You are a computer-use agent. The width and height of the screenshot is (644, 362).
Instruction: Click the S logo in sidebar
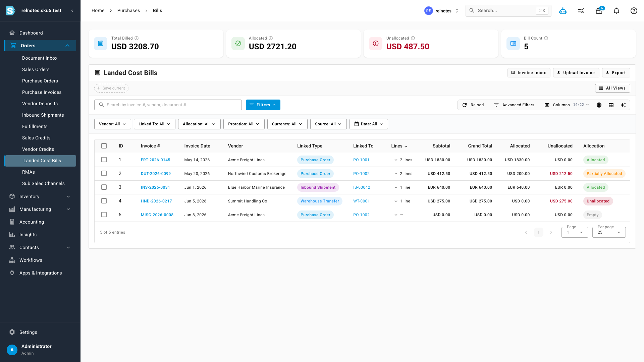pyautogui.click(x=11, y=11)
